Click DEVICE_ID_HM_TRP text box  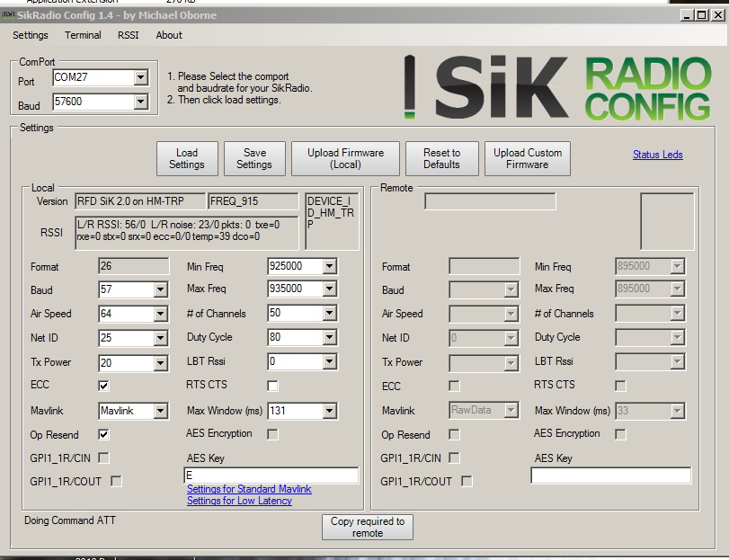(332, 222)
